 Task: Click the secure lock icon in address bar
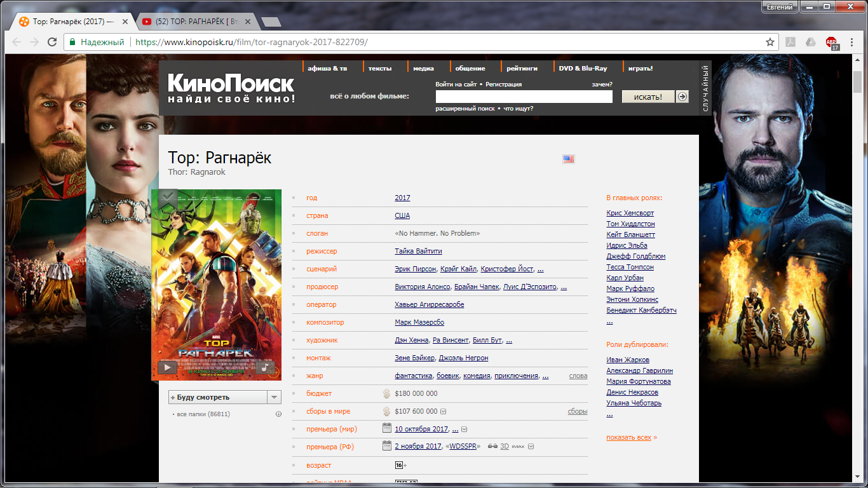tap(72, 43)
